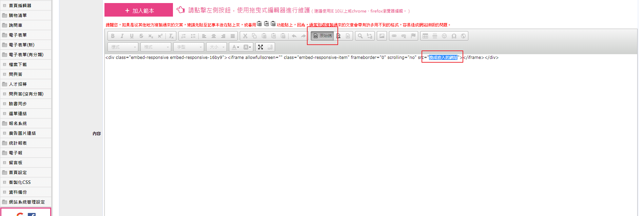Open 網站系統管理設定 in the sidebar

[26, 202]
